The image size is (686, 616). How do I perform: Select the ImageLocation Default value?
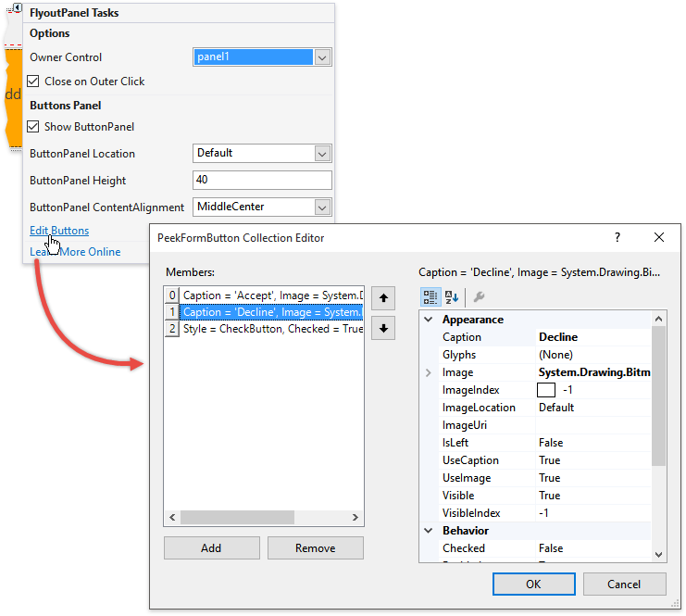[x=556, y=408]
